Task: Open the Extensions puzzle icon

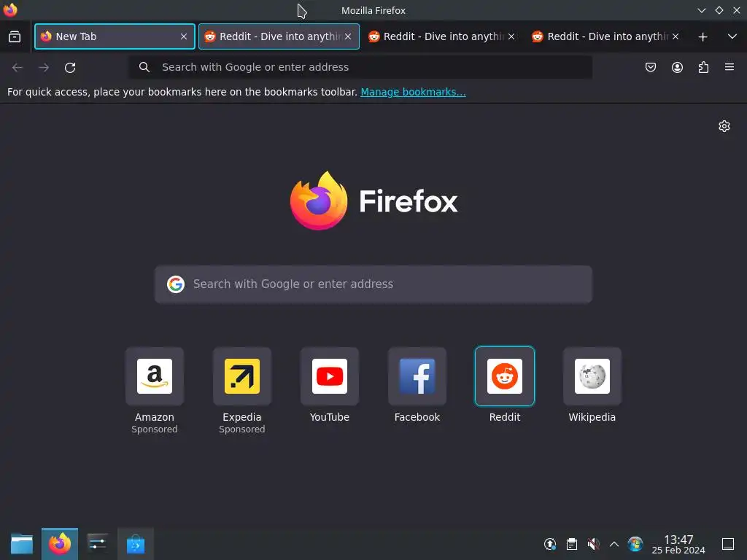Action: click(703, 67)
